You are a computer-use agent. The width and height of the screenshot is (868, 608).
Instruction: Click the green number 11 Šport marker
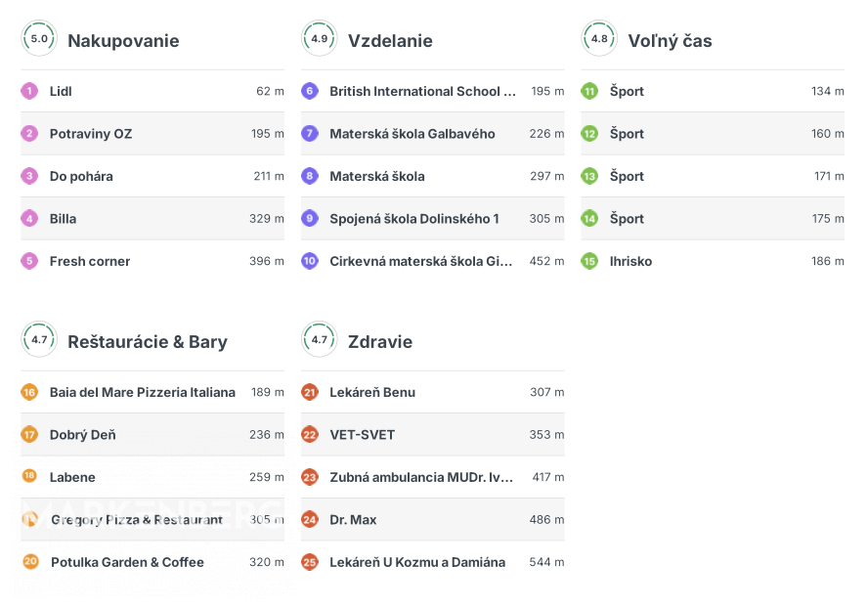coord(589,91)
